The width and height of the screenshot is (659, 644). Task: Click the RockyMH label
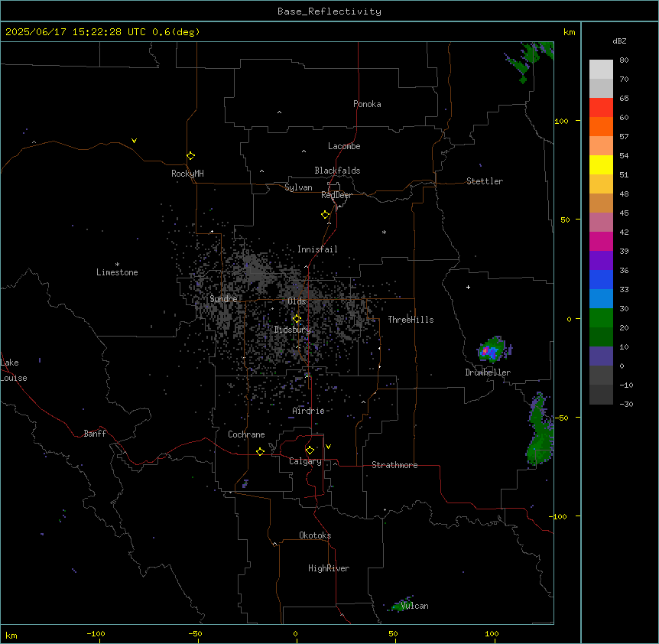coord(187,174)
